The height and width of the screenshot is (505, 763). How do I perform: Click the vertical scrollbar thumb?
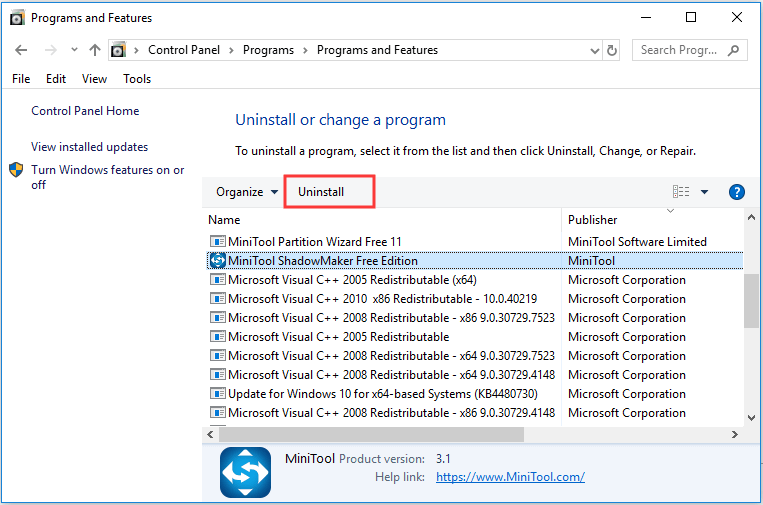click(x=751, y=301)
